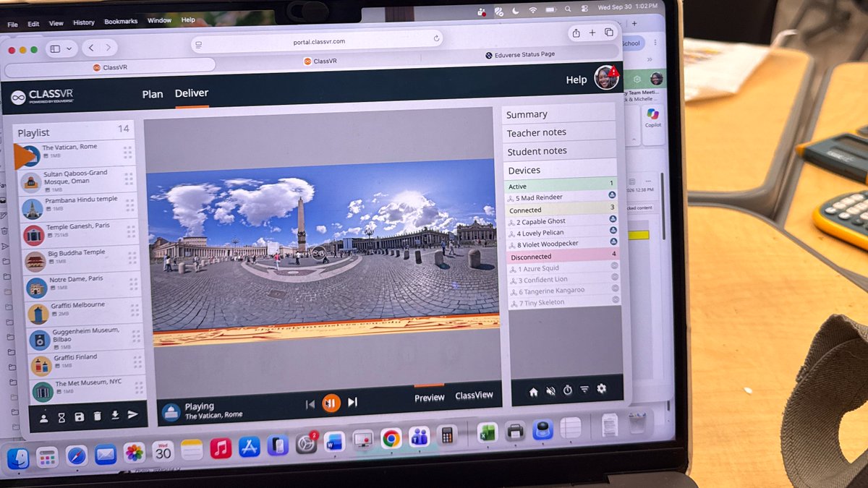This screenshot has width=868, height=488.
Task: Click the orange play/pause button
Action: click(x=331, y=403)
